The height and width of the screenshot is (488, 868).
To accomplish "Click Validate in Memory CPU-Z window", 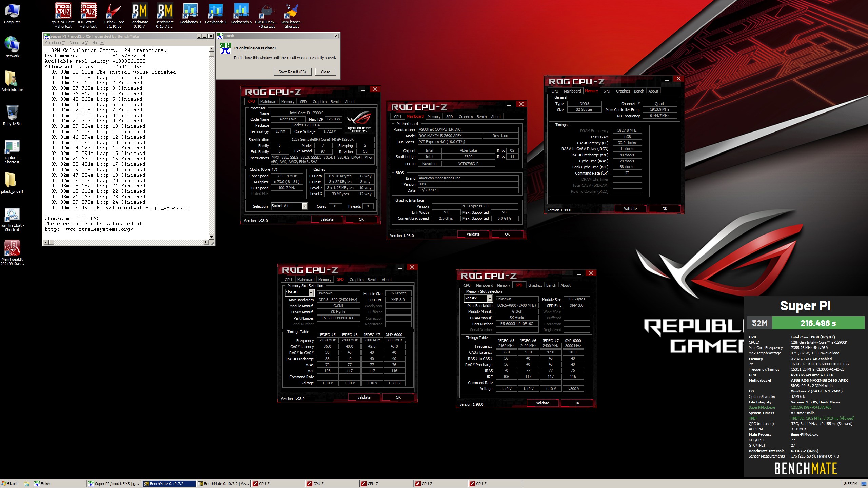I will tap(630, 209).
